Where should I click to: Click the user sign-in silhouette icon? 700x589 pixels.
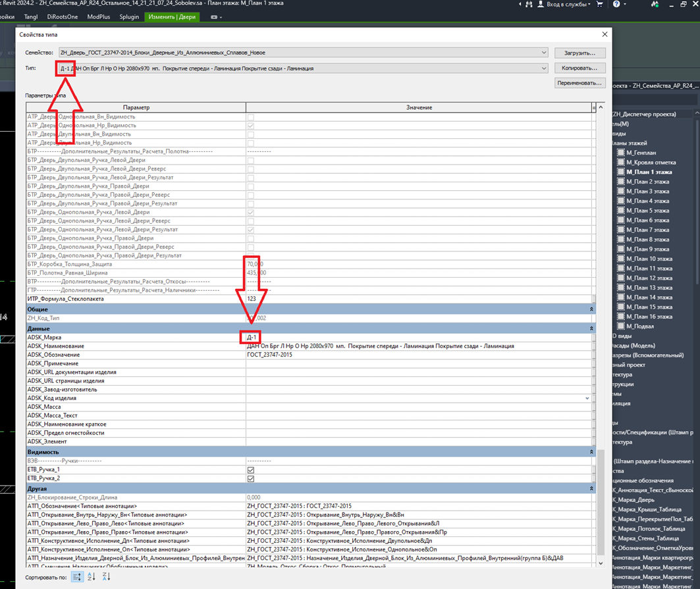[541, 4]
